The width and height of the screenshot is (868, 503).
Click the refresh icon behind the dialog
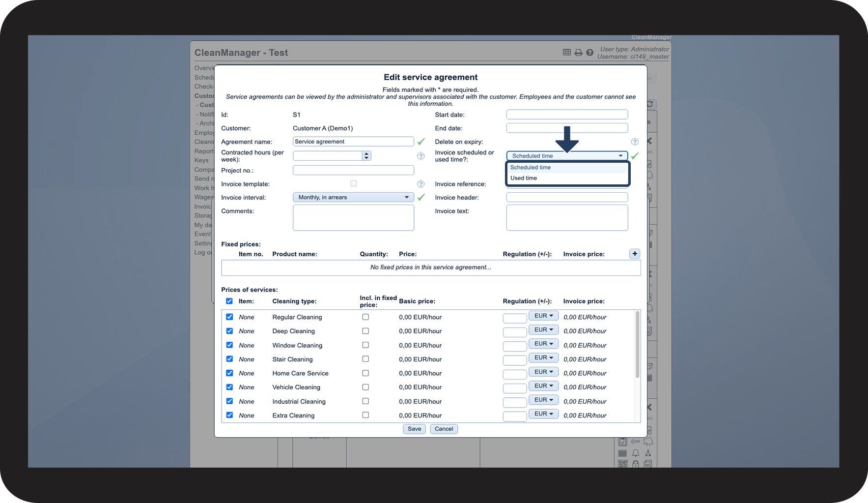click(x=650, y=104)
